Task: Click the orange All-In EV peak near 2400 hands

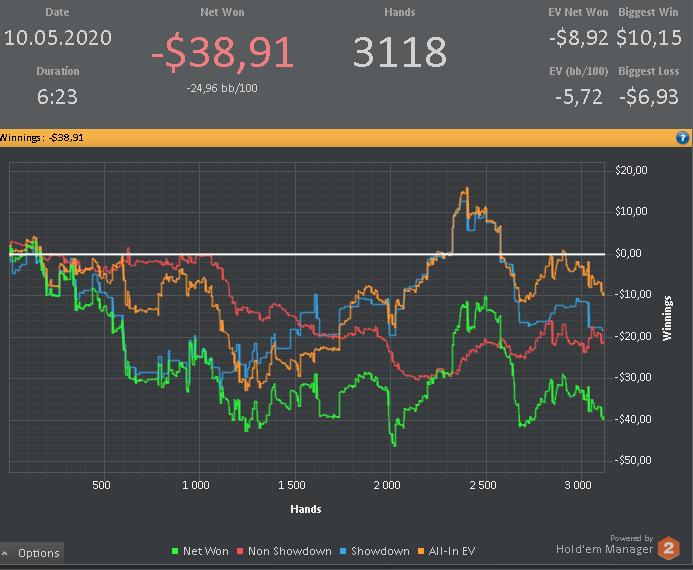Action: (x=465, y=190)
